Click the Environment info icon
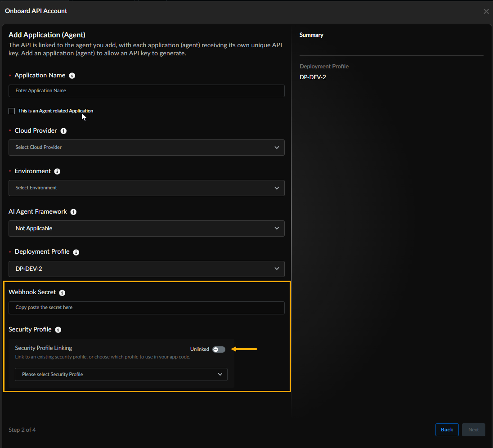The height and width of the screenshot is (448, 493). point(57,171)
